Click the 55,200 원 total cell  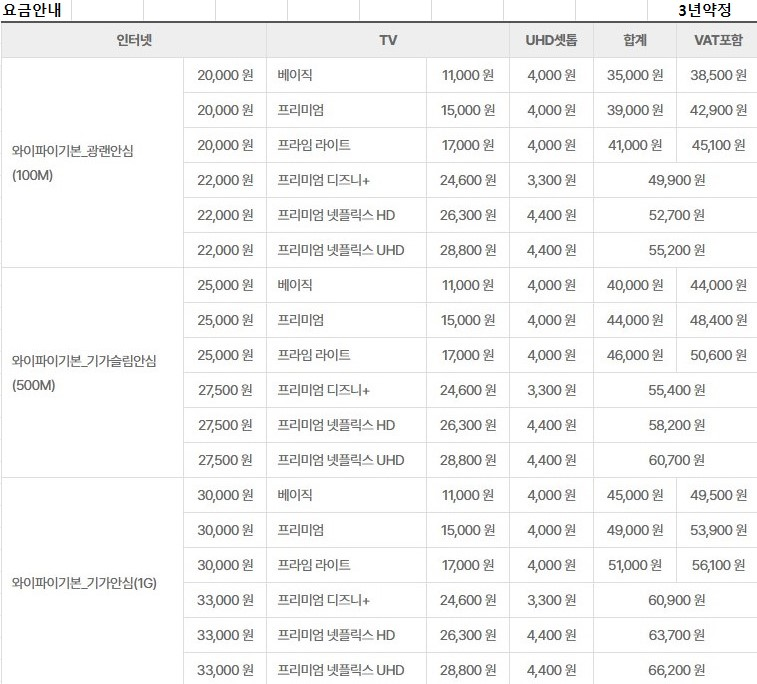click(x=677, y=250)
